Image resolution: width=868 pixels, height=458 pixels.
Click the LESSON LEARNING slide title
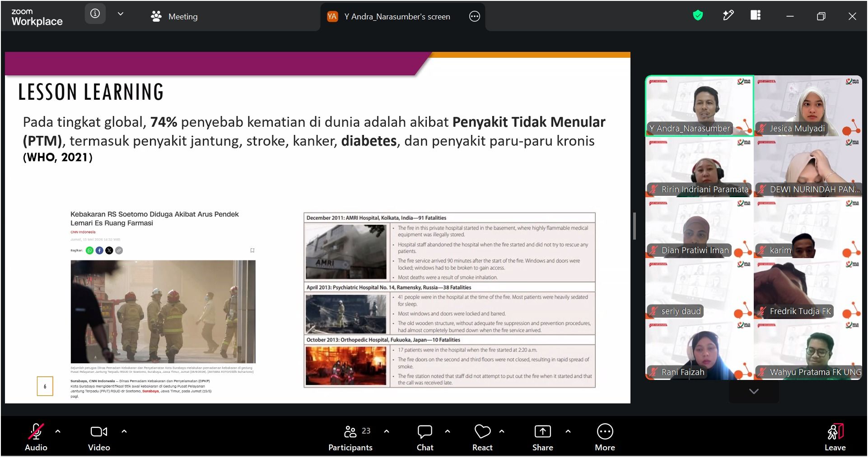tap(91, 92)
